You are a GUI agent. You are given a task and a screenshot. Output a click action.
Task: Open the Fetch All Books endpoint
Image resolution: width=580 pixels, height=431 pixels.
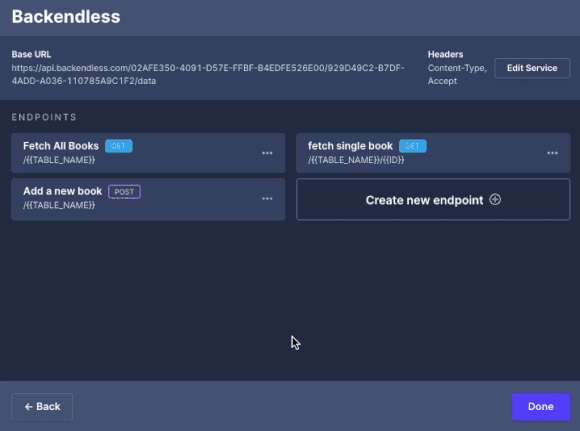pyautogui.click(x=148, y=153)
